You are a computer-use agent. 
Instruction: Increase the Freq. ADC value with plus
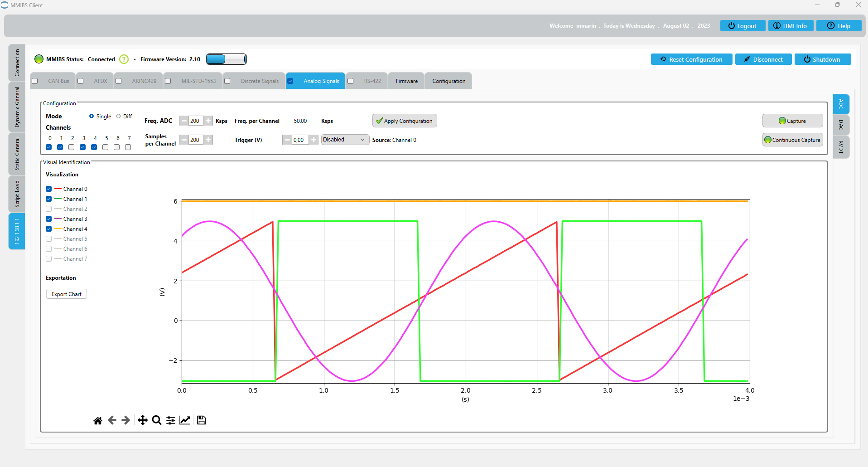coord(208,121)
